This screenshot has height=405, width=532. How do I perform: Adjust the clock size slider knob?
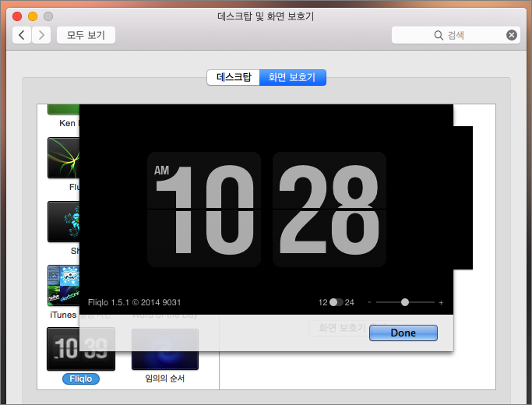(405, 302)
